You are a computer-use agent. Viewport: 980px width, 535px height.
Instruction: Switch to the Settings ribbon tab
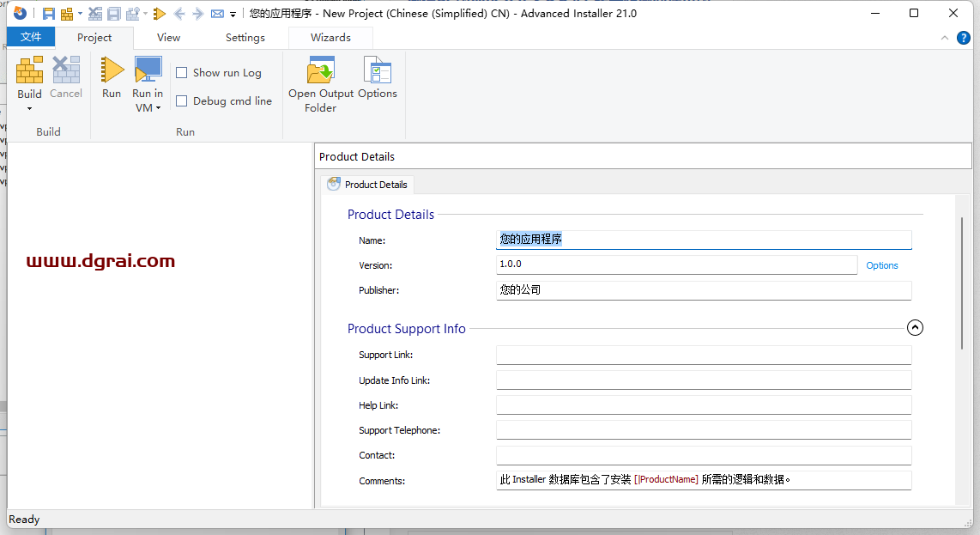[245, 38]
